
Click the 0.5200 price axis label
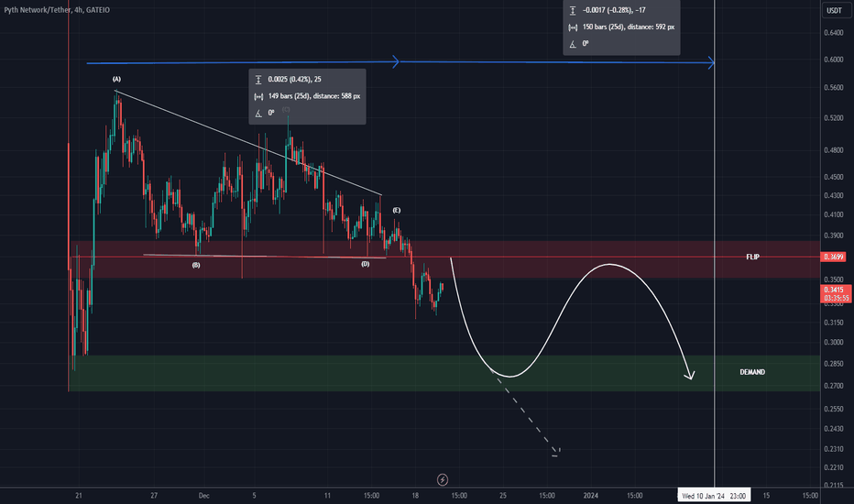coord(833,117)
